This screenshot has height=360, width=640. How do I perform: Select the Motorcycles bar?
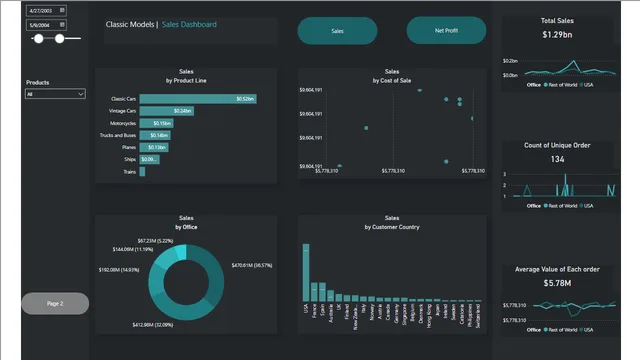click(156, 123)
